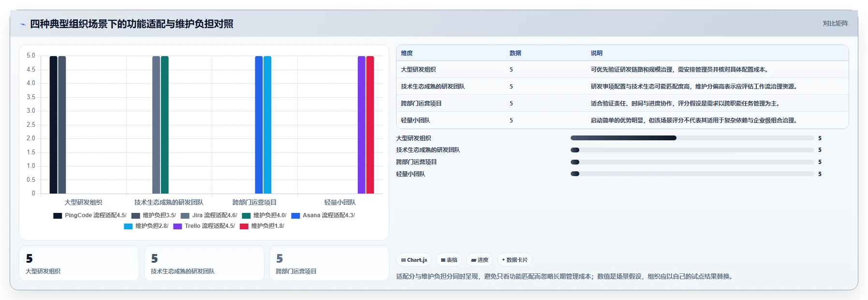Open the 技术生态成熟的研发团队 stat card
This screenshot has width=868, height=300.
coord(204,263)
